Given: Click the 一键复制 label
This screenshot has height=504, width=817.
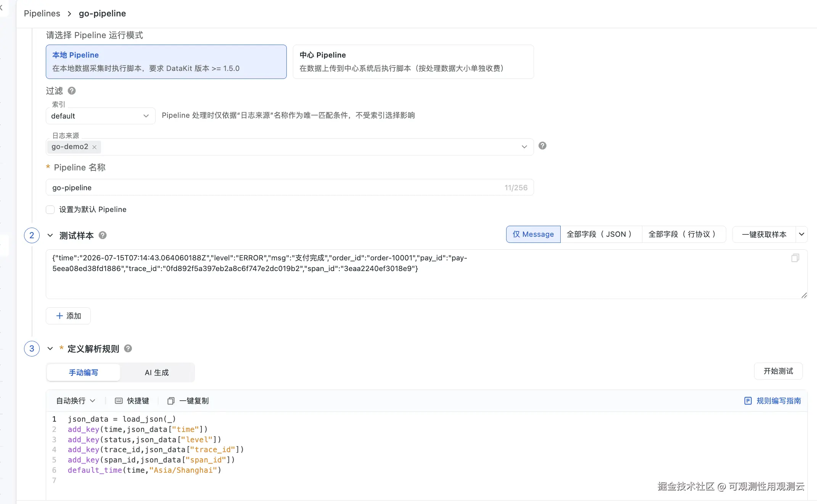Looking at the screenshot, I should pyautogui.click(x=194, y=401).
